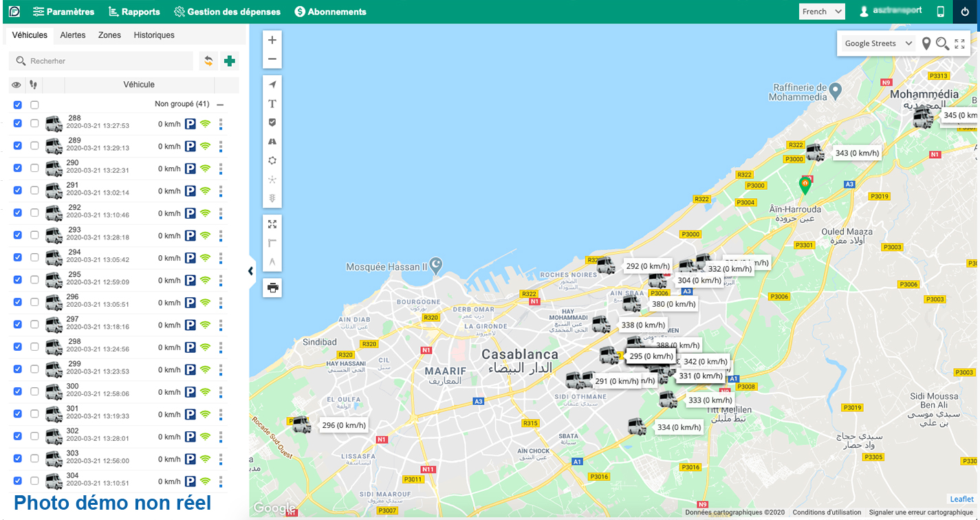Click the green zone marker near Aïn-Harrouda
Image resolution: width=980 pixels, height=520 pixels.
point(805,185)
